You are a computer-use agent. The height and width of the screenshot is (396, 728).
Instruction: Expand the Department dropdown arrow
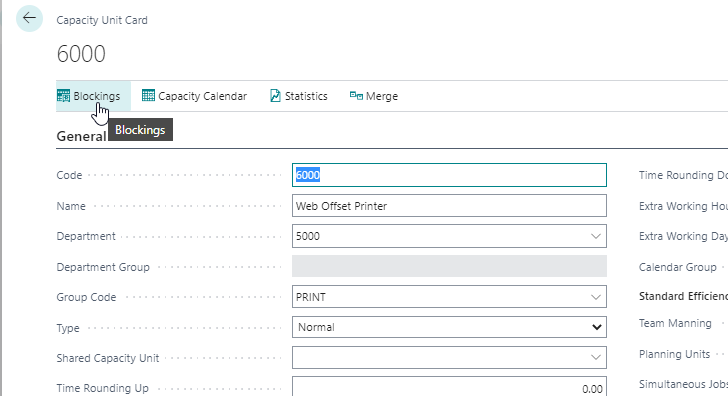point(596,236)
